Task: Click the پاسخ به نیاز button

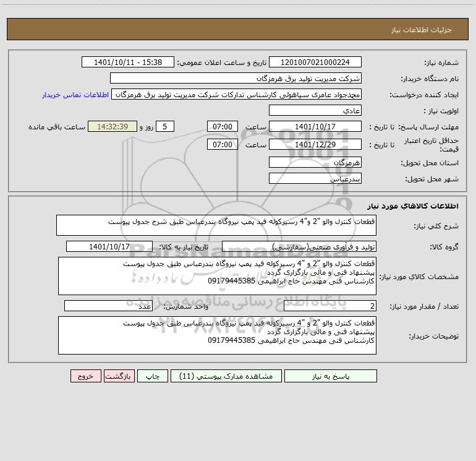Action: (x=331, y=376)
